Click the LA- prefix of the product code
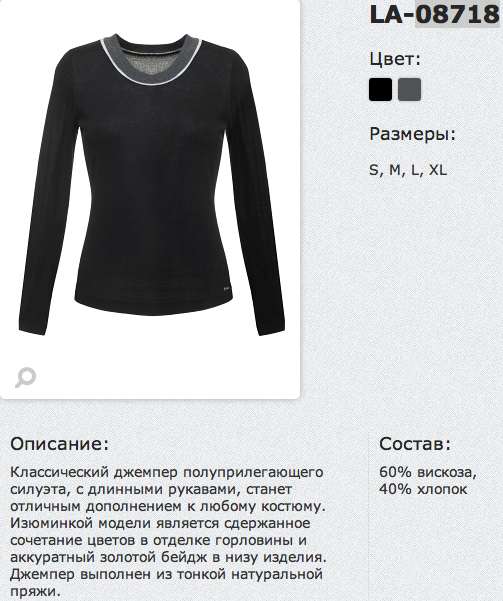 click(393, 15)
